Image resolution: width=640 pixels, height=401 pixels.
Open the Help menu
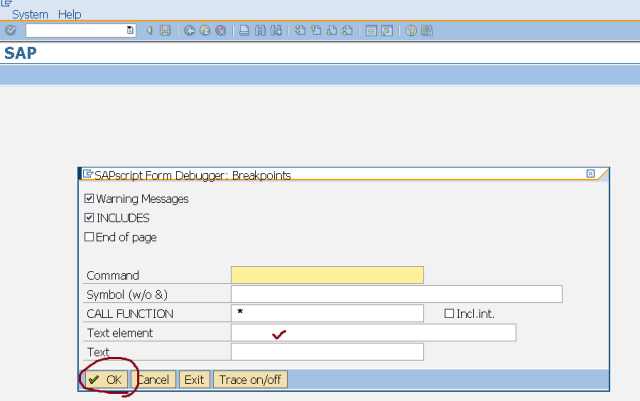click(x=69, y=14)
